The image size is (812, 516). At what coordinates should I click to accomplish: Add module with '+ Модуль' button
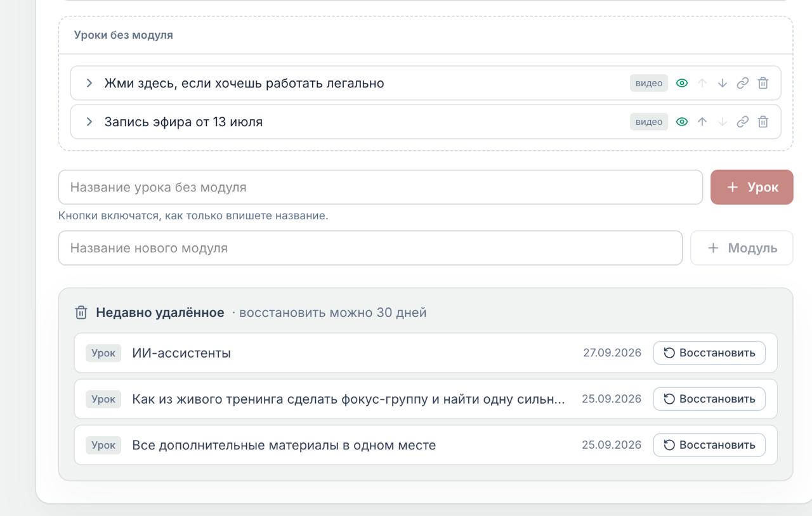[x=742, y=248]
